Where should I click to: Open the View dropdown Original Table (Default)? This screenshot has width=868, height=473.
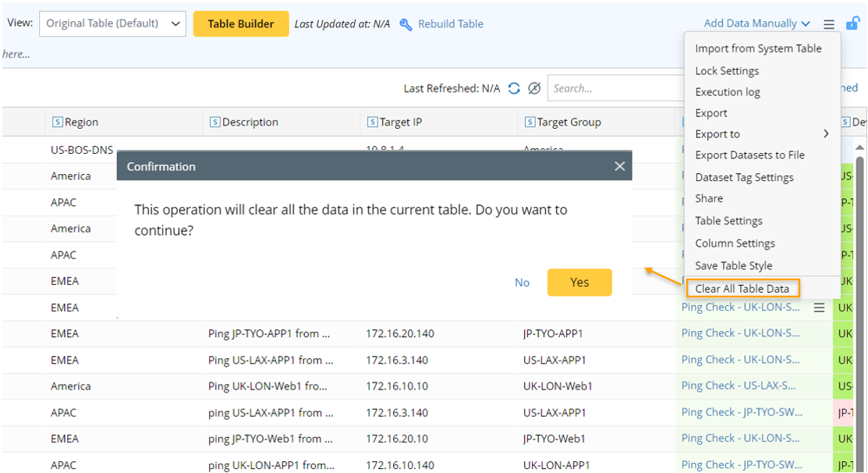pyautogui.click(x=112, y=23)
